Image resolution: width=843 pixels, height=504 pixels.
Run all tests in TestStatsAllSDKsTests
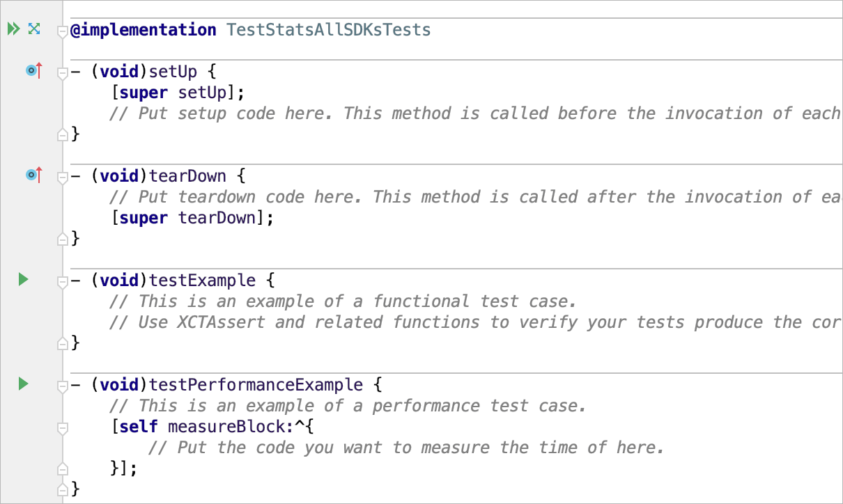(12, 29)
